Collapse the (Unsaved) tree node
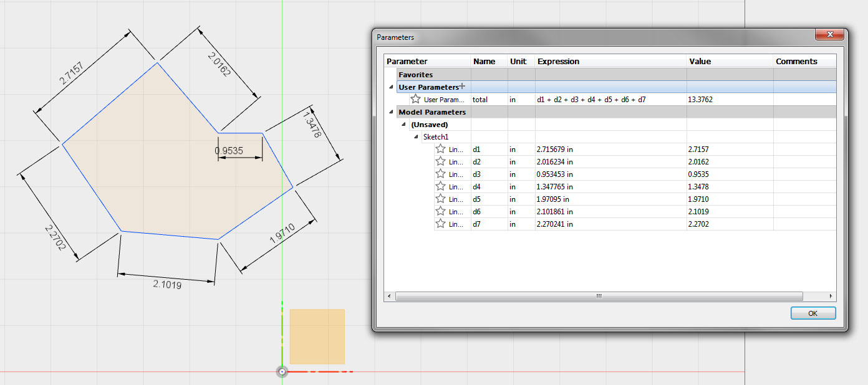Viewport: 868px width, 385px height. coord(403,125)
